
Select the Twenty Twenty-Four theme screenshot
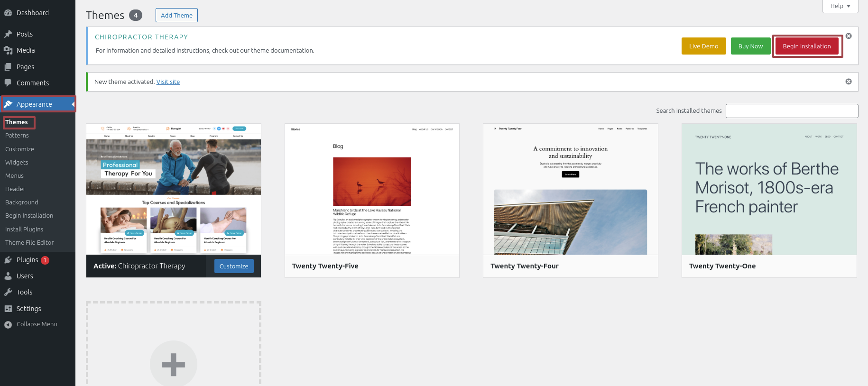point(571,189)
